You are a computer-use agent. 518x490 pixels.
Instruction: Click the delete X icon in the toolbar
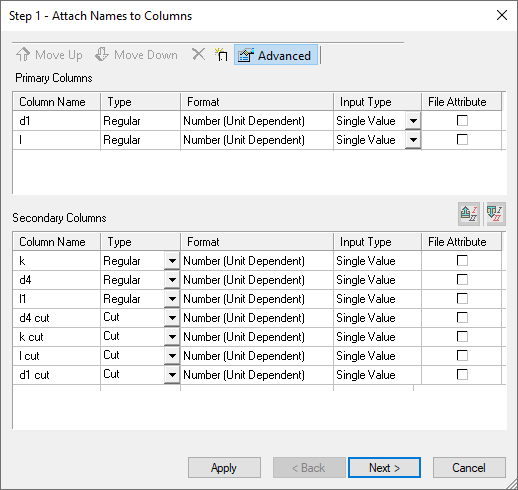click(x=199, y=54)
